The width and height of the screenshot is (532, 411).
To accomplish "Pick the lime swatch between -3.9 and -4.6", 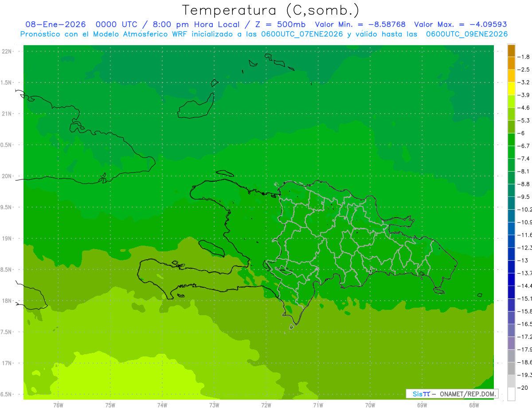I will coord(511,102).
